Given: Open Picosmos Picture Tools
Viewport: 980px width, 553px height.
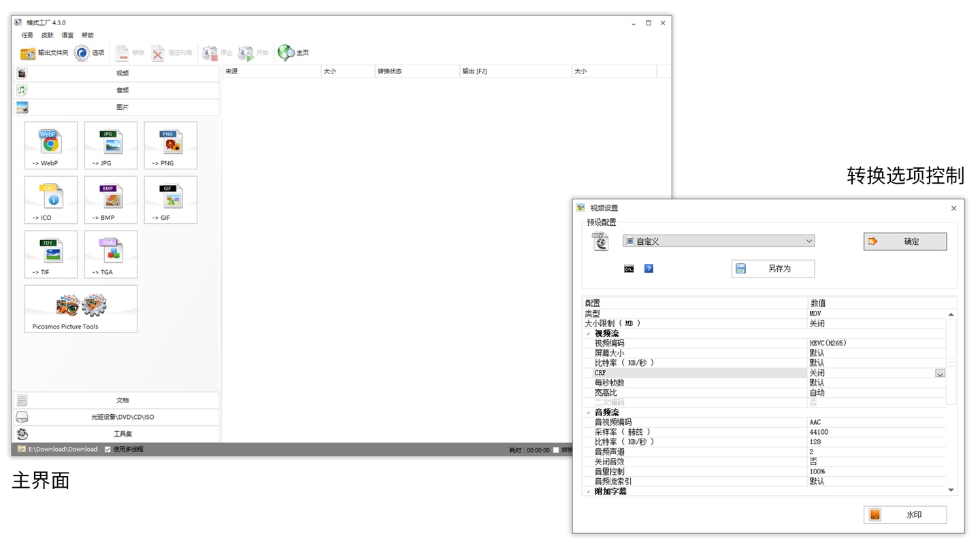Looking at the screenshot, I should pyautogui.click(x=81, y=309).
